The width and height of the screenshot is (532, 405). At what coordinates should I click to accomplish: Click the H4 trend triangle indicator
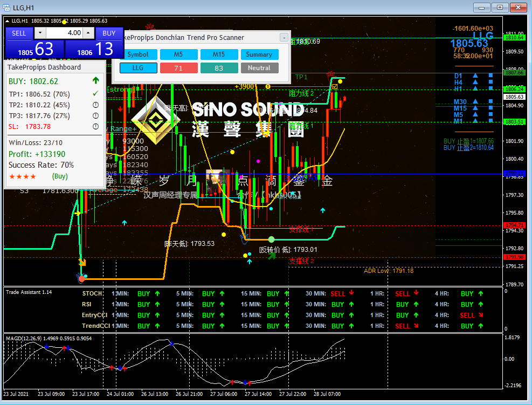pos(475,82)
